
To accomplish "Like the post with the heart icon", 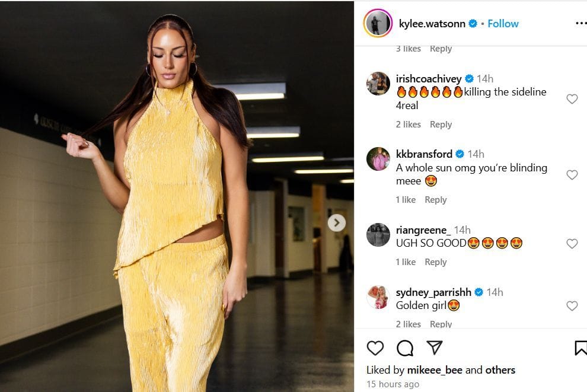I will click(x=375, y=348).
